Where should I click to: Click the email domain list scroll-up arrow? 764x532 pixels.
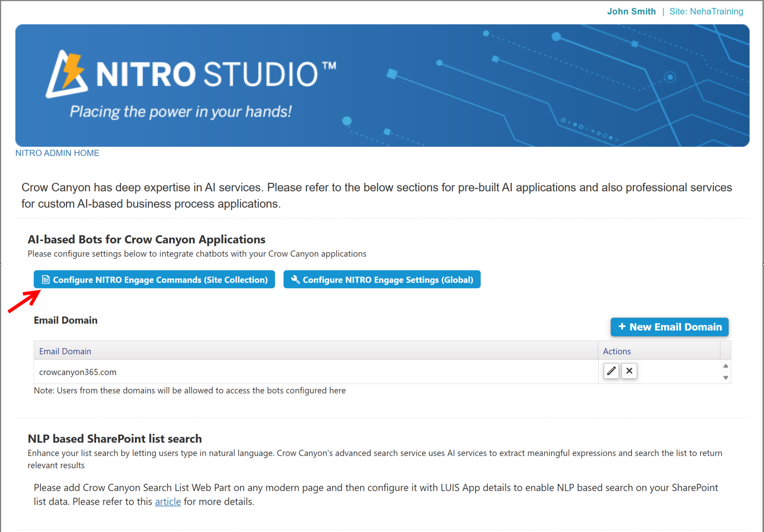[726, 366]
